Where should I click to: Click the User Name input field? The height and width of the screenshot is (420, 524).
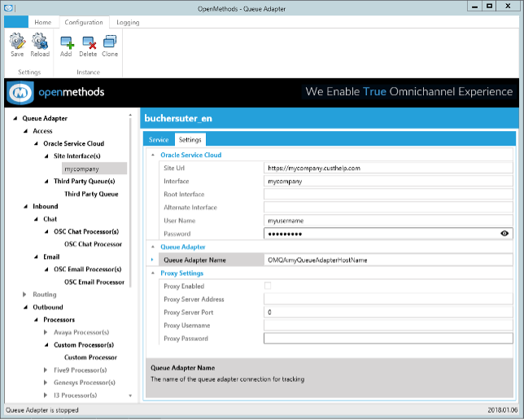click(388, 221)
